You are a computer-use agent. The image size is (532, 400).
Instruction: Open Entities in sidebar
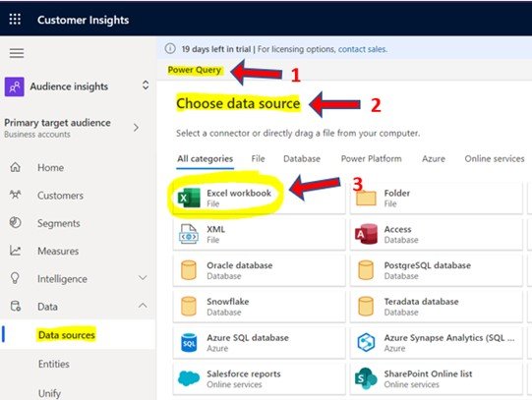[x=54, y=364]
